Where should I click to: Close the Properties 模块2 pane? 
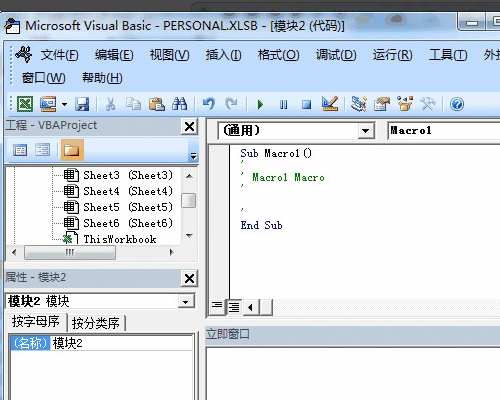(x=189, y=278)
